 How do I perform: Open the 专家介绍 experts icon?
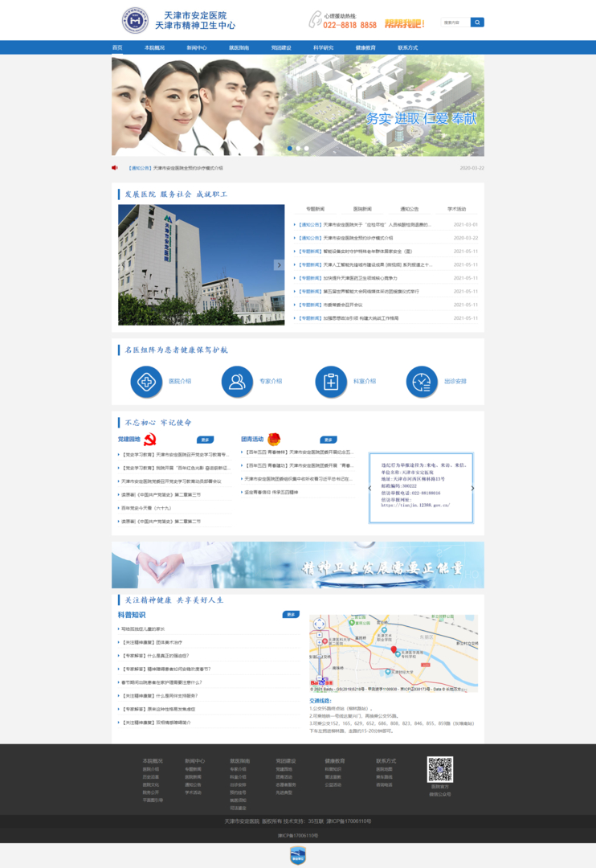pos(237,382)
